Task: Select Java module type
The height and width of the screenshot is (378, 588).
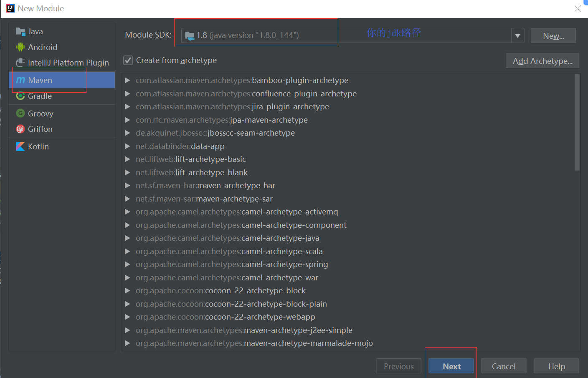Action: [x=62, y=31]
